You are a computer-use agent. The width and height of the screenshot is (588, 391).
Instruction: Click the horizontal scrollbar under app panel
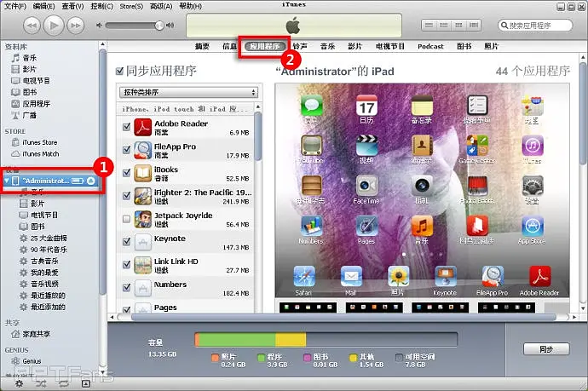click(x=343, y=318)
